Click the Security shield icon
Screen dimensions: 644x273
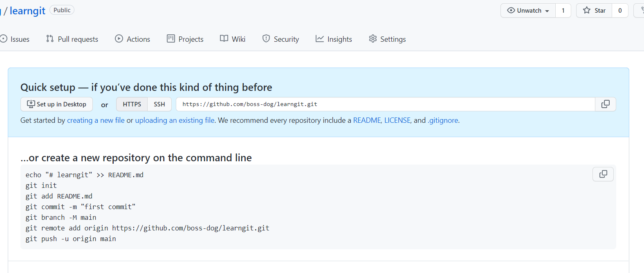pos(266,38)
